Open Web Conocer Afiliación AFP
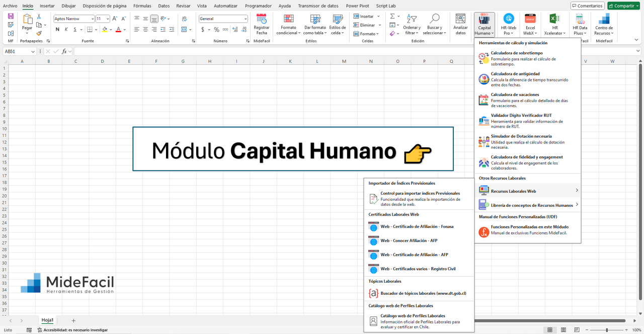Viewport: 644px width, 334px height. [419, 241]
